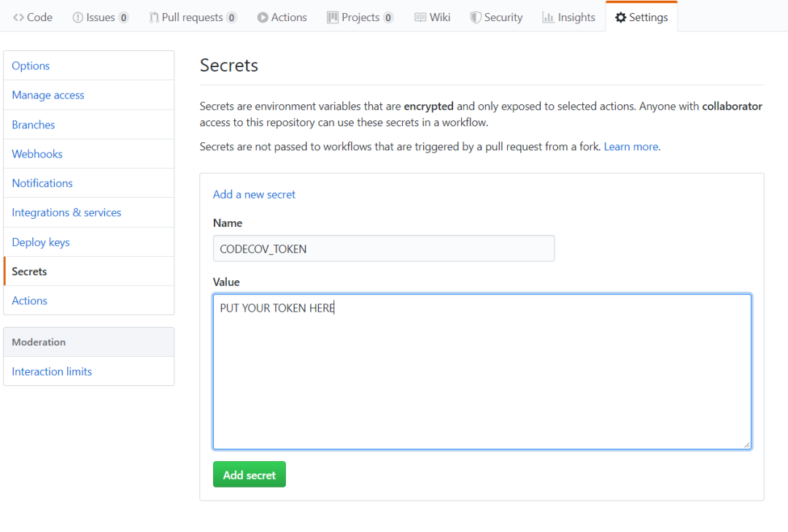
Task: Click the Code tab brackets icon
Action: (18, 18)
